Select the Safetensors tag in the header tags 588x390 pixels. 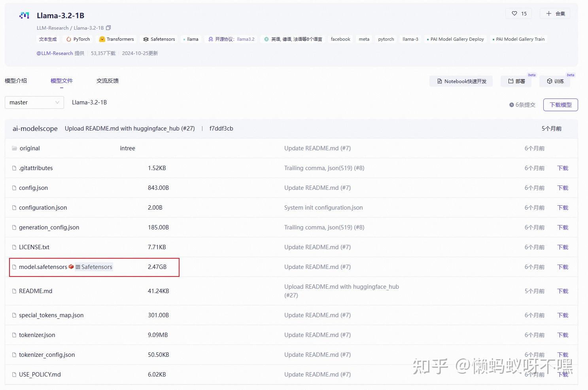[x=159, y=39]
